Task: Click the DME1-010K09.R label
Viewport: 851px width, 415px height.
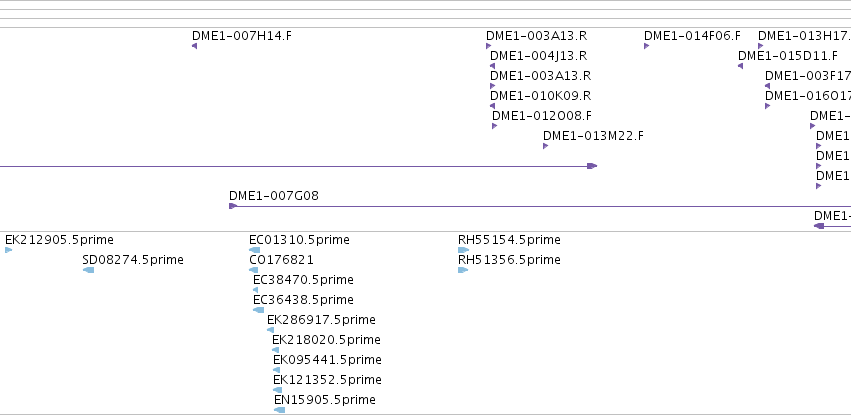Action: pyautogui.click(x=541, y=96)
